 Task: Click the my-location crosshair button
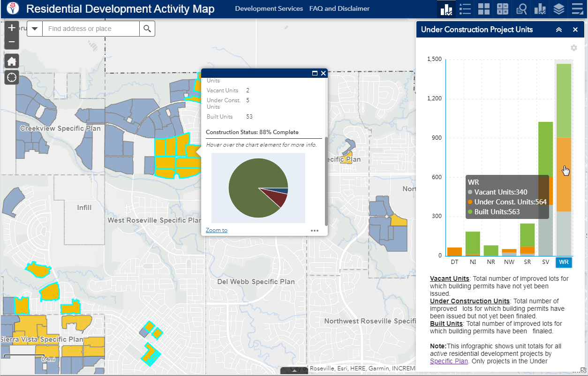[11, 77]
